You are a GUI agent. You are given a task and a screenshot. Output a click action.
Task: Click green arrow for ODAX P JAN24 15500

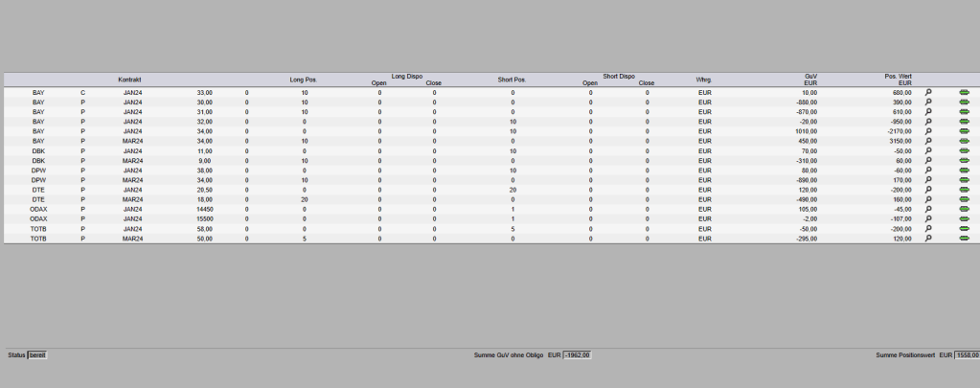[x=964, y=218]
